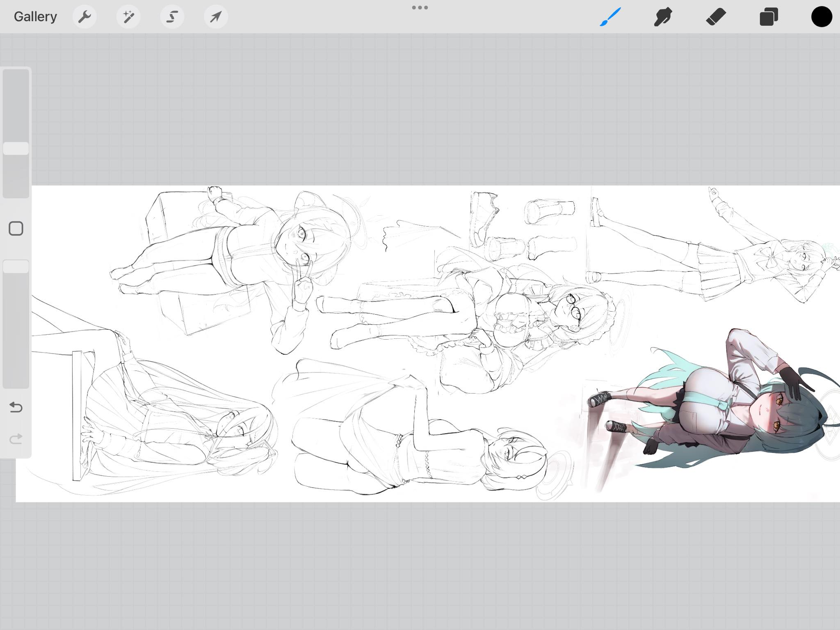Select the Paint brush tool
This screenshot has width=840, height=630.
[x=610, y=17]
